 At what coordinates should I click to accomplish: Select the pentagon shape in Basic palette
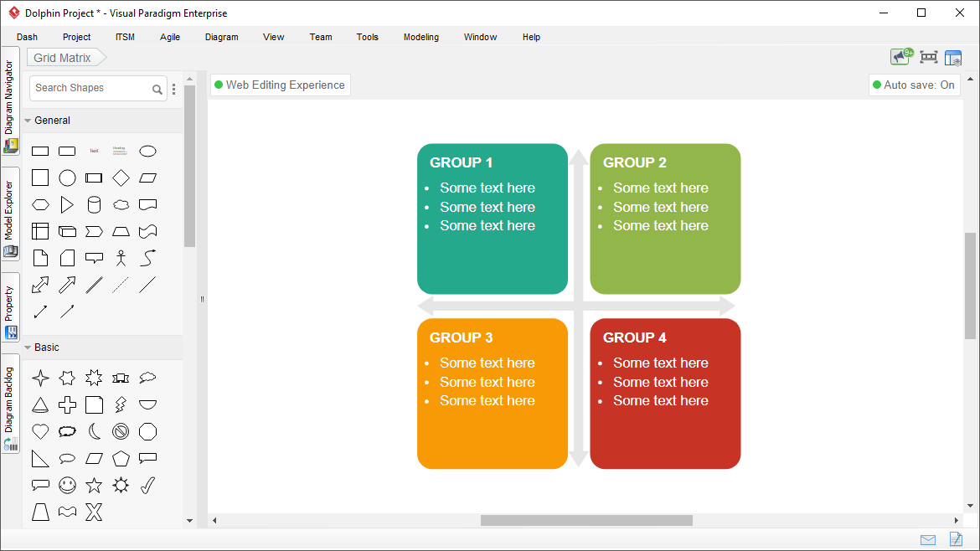(121, 459)
